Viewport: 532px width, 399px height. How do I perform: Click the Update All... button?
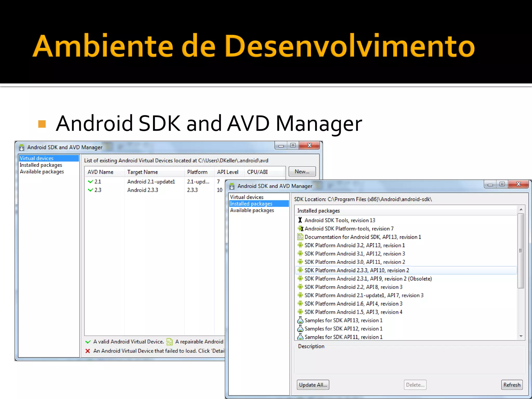click(x=313, y=385)
